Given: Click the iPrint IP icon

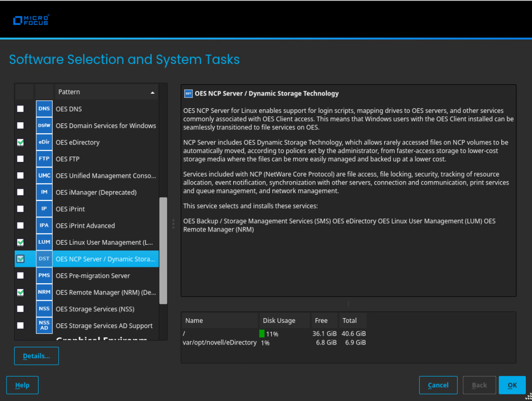Looking at the screenshot, I should coord(44,209).
